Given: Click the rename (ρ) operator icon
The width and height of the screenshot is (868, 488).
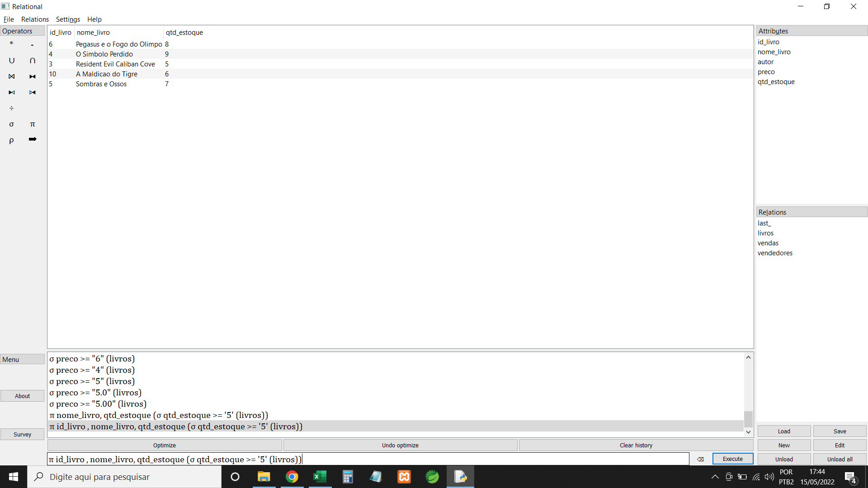Looking at the screenshot, I should pos(11,140).
